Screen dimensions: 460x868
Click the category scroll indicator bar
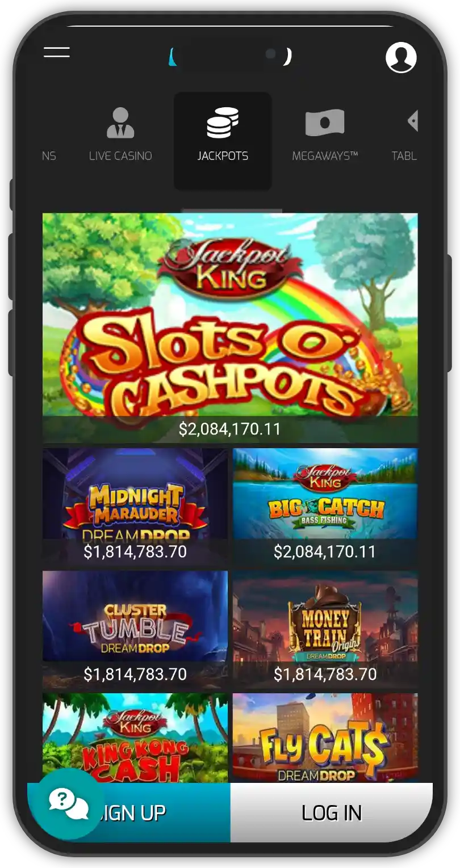[231, 210]
